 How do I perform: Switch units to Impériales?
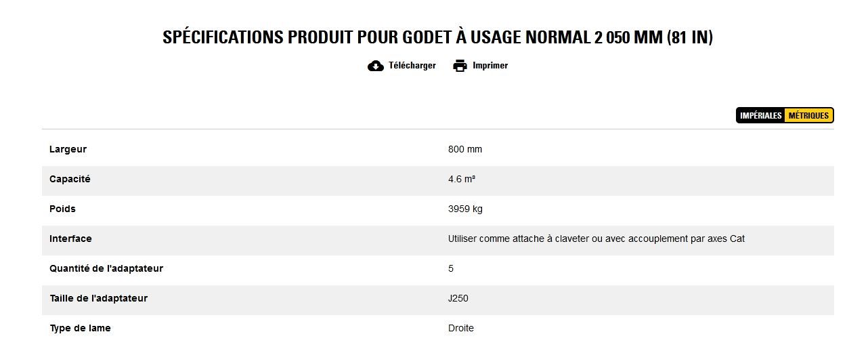pos(760,116)
